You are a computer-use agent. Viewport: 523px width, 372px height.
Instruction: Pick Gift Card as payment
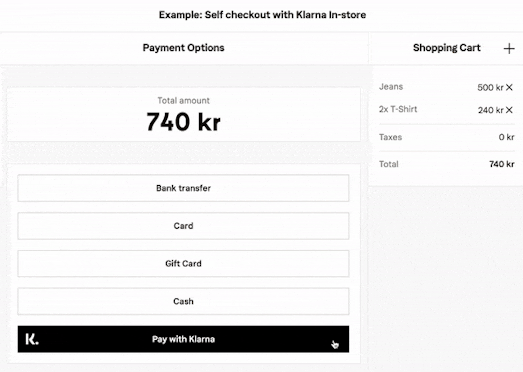(183, 264)
